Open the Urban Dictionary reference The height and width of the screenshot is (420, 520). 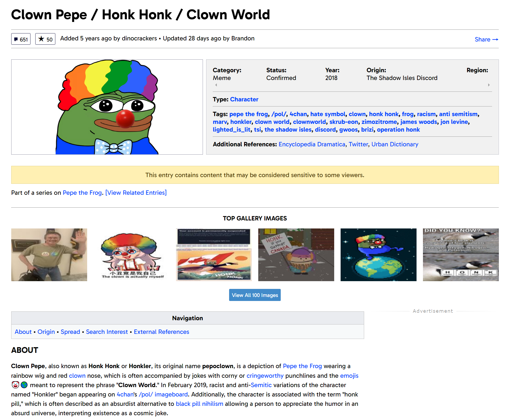click(395, 144)
